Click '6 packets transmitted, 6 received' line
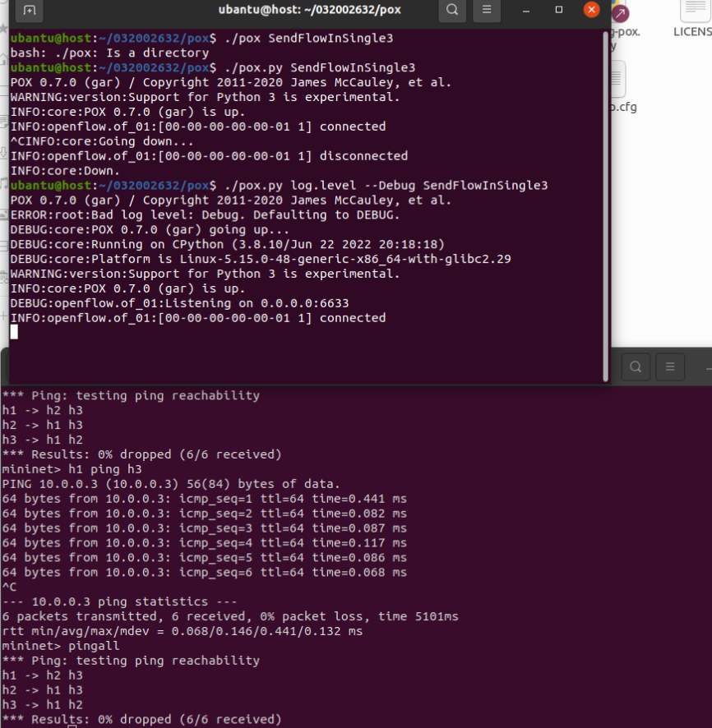 click(x=230, y=616)
